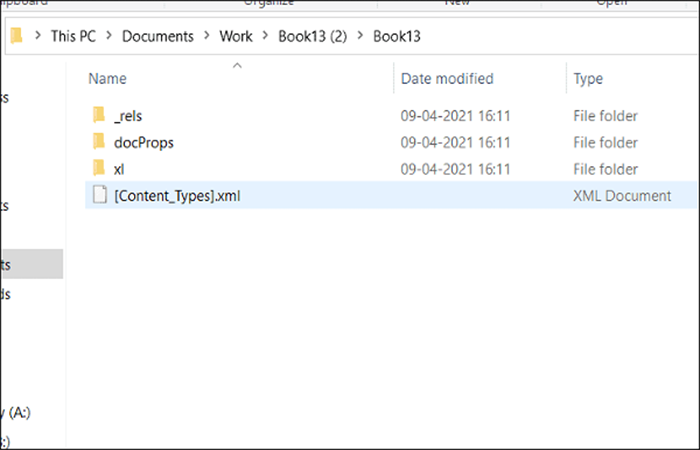Click the folder icon in address bar
700x450 pixels.
[x=17, y=36]
